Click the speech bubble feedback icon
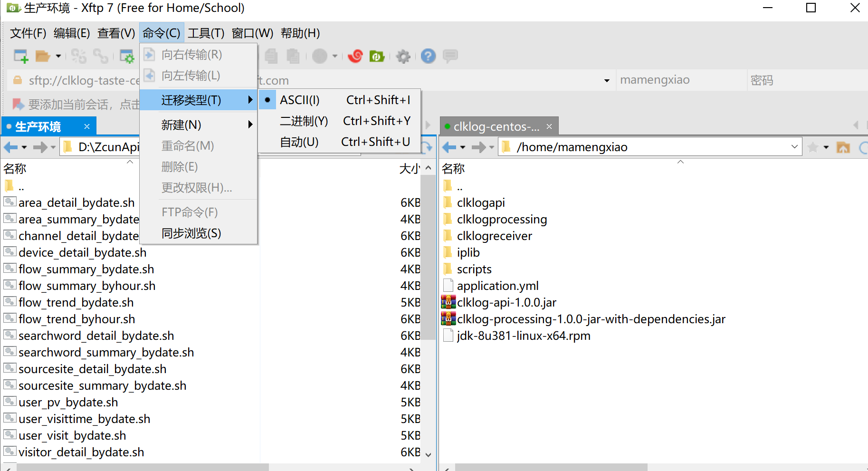This screenshot has height=471, width=868. (450, 56)
